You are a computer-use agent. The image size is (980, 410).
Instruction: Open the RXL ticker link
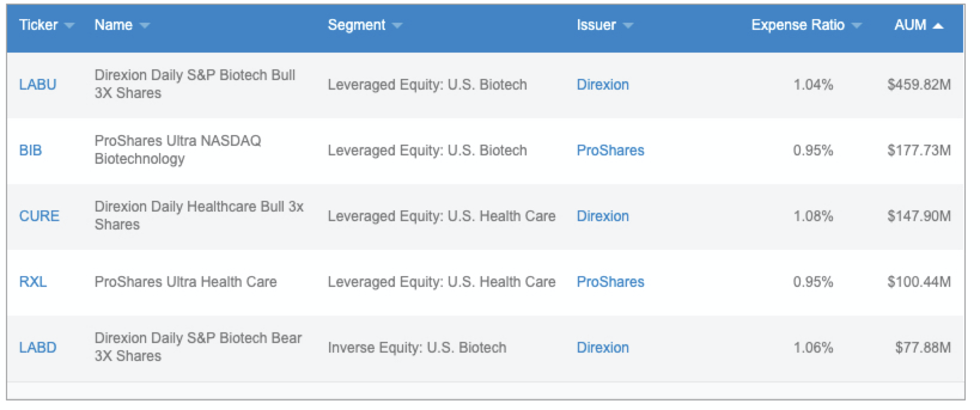click(33, 282)
